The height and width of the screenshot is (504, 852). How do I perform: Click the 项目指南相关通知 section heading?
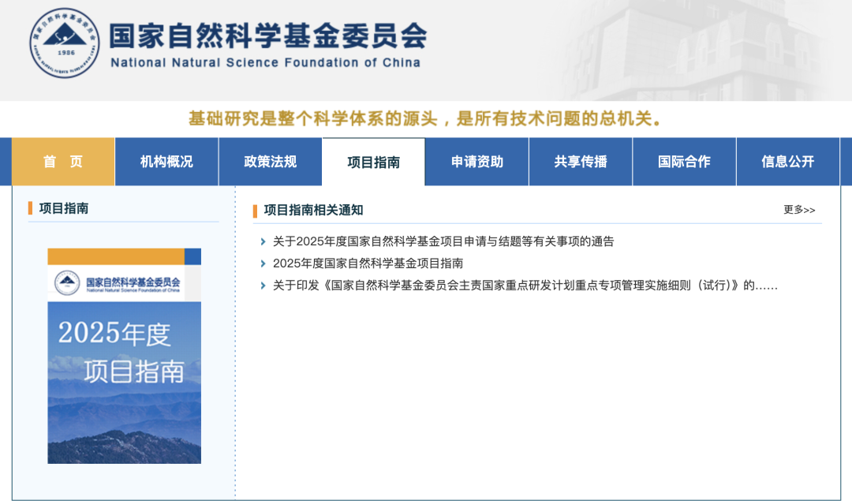coord(313,210)
